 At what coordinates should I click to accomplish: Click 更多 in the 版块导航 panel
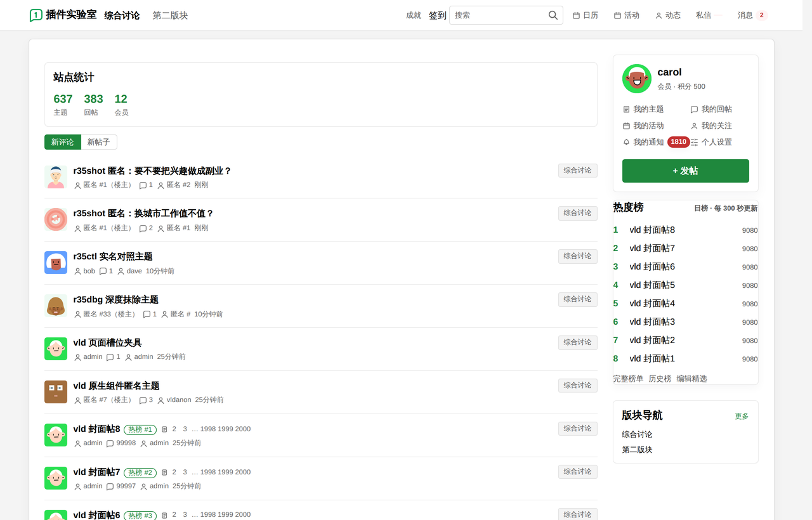[742, 416]
